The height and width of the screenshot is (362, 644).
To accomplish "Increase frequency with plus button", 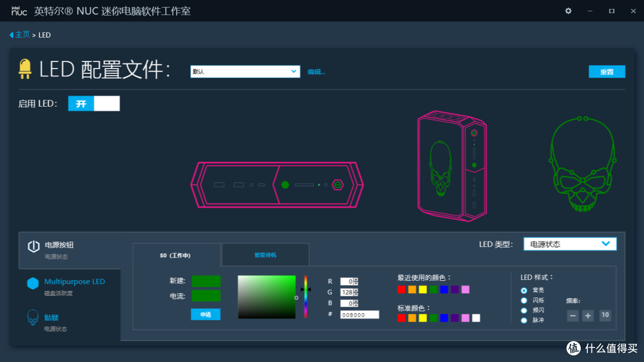I will point(588,315).
